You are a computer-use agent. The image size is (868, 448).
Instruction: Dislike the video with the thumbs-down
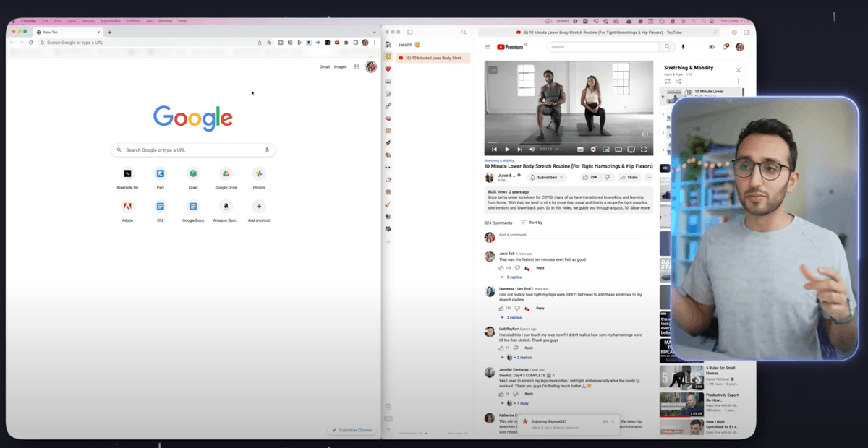608,177
